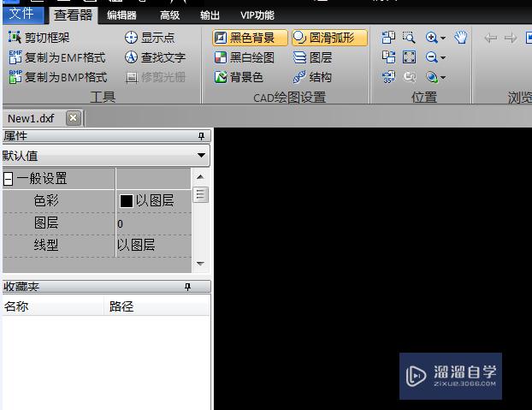Click the fit drawing to window icon
532x410 pixels.
409,57
